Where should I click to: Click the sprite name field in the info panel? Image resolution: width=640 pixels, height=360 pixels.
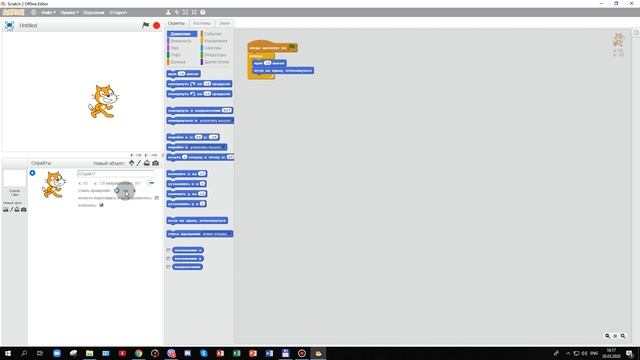coord(116,173)
